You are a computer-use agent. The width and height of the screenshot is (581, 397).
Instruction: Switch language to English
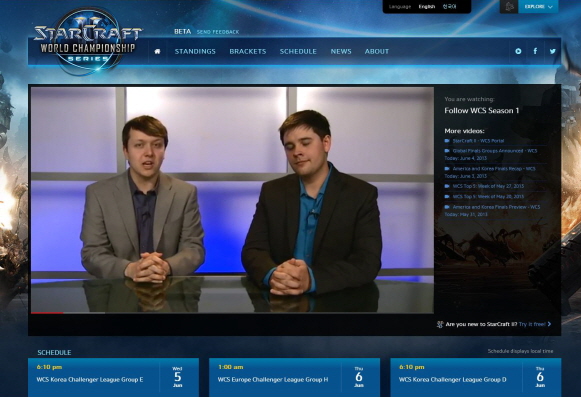(x=427, y=7)
